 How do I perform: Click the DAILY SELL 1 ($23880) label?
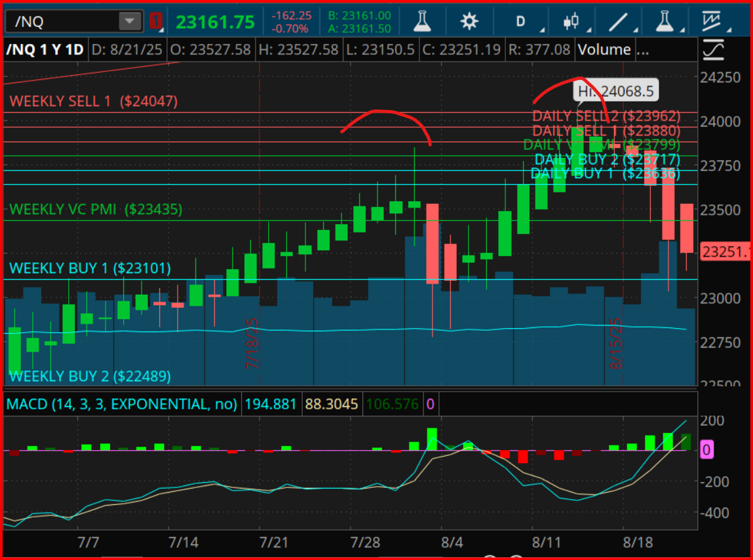(x=607, y=130)
